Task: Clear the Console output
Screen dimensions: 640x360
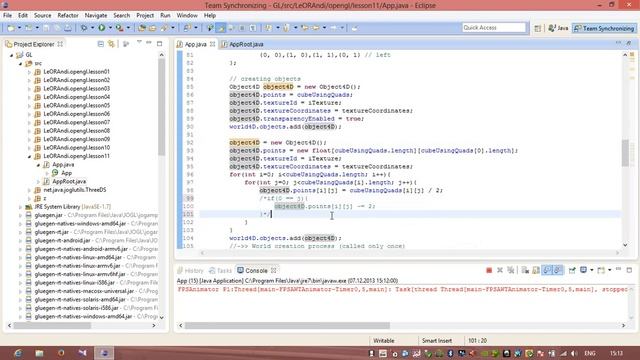Action: click(x=525, y=270)
